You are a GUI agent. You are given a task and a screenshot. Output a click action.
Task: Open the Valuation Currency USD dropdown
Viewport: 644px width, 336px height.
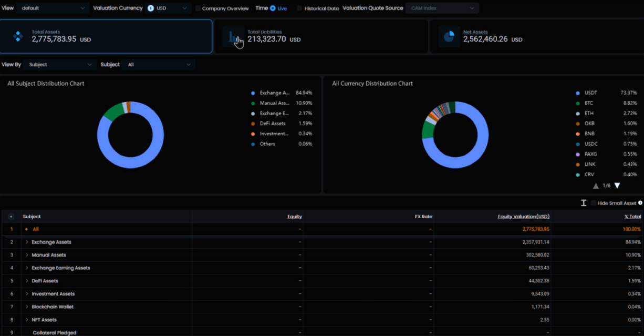click(168, 8)
